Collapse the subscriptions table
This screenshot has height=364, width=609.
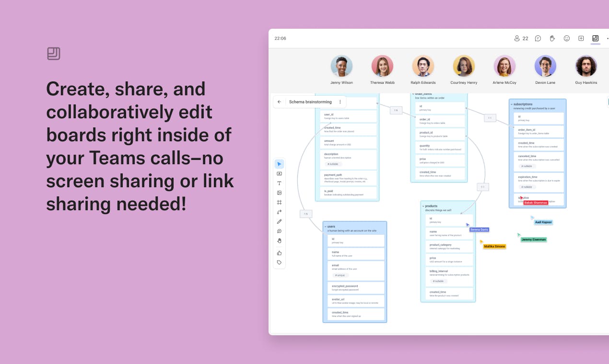tap(512, 104)
